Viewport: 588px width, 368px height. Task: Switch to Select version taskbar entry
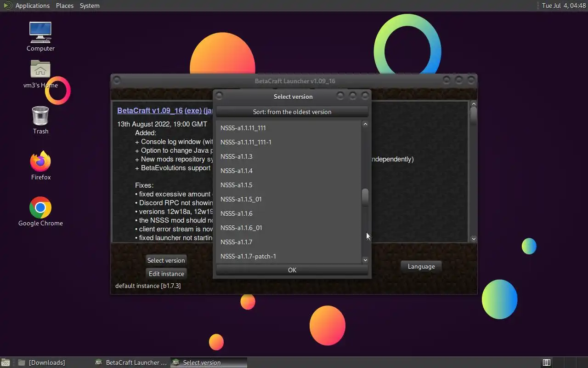click(x=209, y=362)
